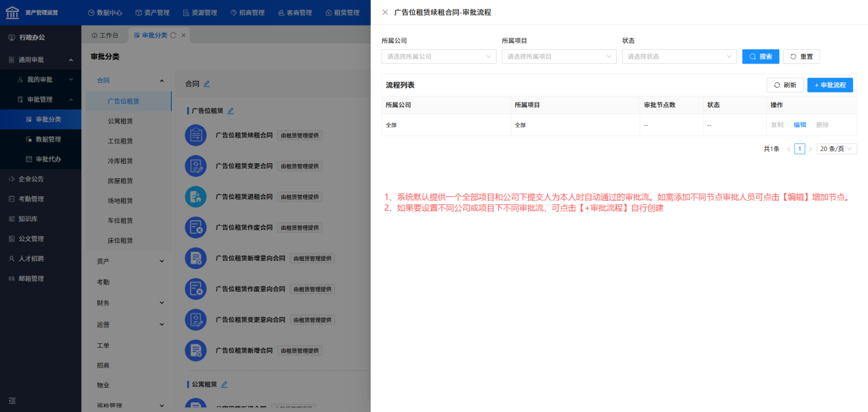Viewport: 868px width, 412px height.
Task: Click sidebar collapse icon at bottom left
Action: point(12,400)
